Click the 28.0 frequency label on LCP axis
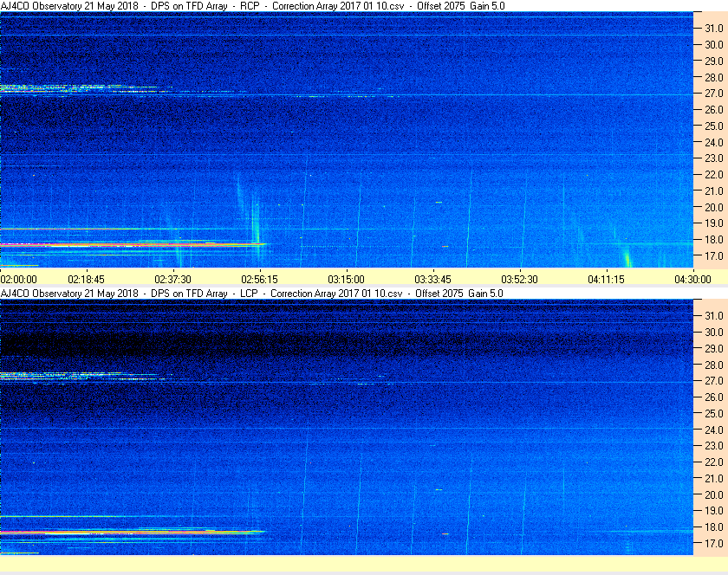The height and width of the screenshot is (575, 728). click(714, 365)
